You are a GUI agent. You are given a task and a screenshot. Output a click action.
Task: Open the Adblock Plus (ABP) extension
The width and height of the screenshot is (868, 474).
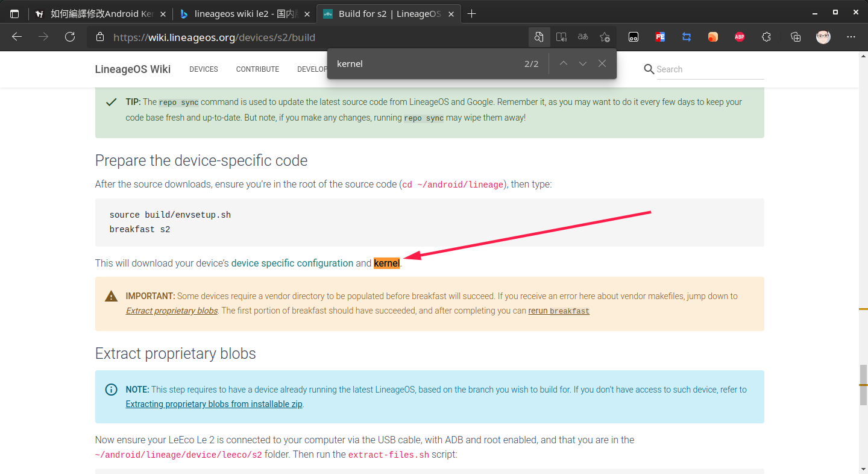point(740,37)
